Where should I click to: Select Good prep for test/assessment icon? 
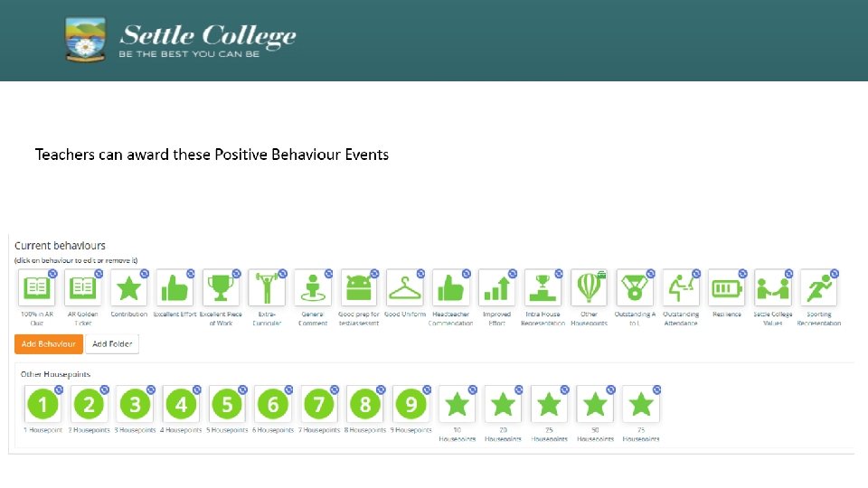[359, 288]
